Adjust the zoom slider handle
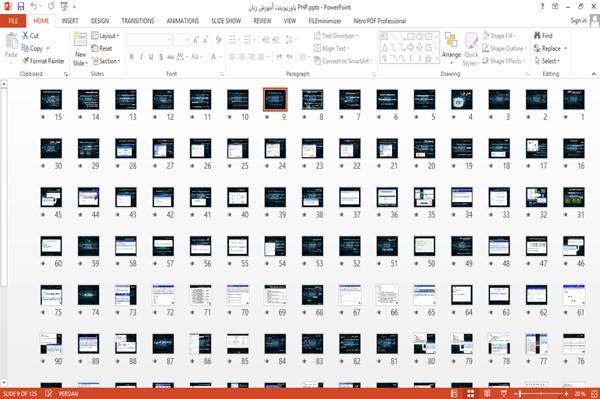Image resolution: width=600 pixels, height=399 pixels. point(520,393)
